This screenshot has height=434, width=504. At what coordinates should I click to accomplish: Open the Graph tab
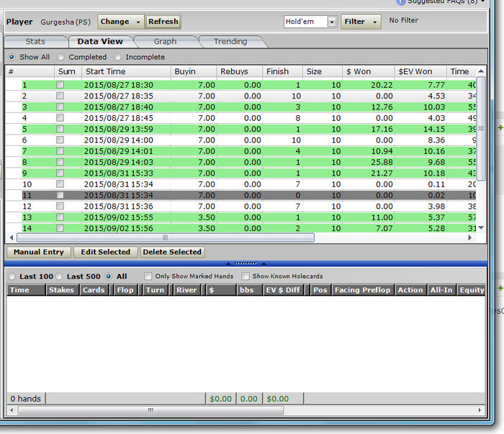165,42
